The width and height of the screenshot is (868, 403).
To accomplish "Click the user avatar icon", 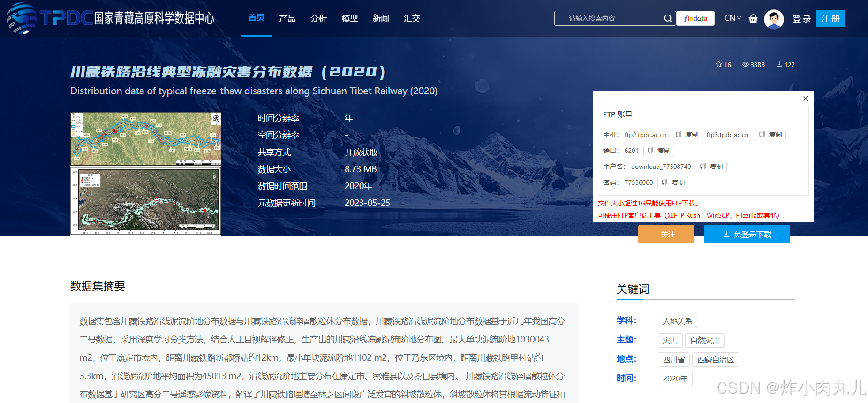I will click(x=774, y=19).
